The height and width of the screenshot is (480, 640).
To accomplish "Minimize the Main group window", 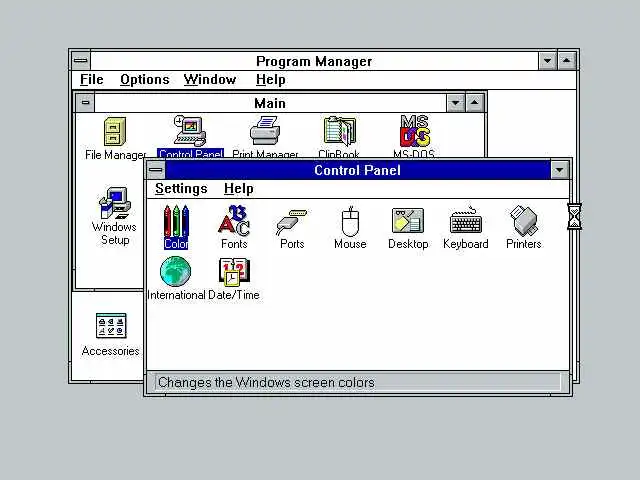I will click(456, 102).
